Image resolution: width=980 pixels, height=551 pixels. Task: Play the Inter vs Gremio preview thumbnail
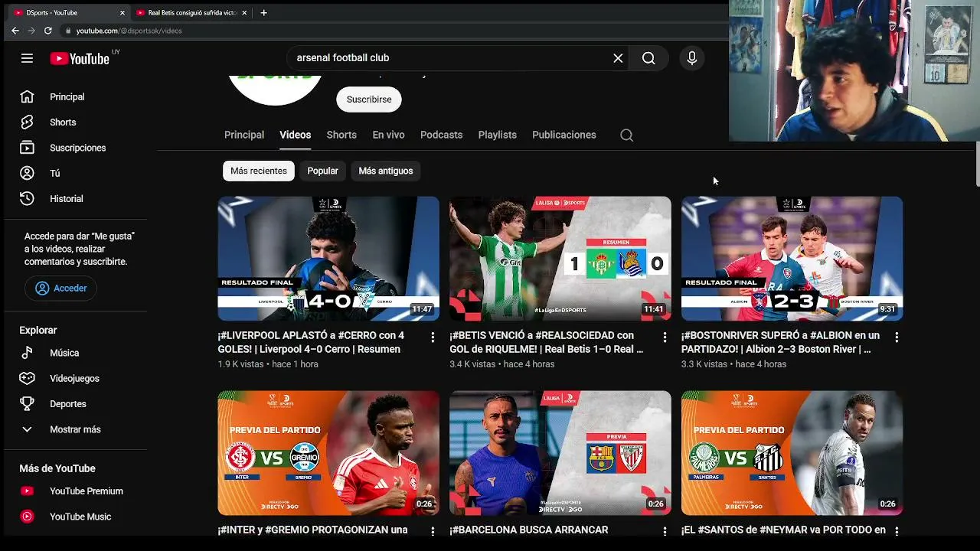tap(328, 453)
